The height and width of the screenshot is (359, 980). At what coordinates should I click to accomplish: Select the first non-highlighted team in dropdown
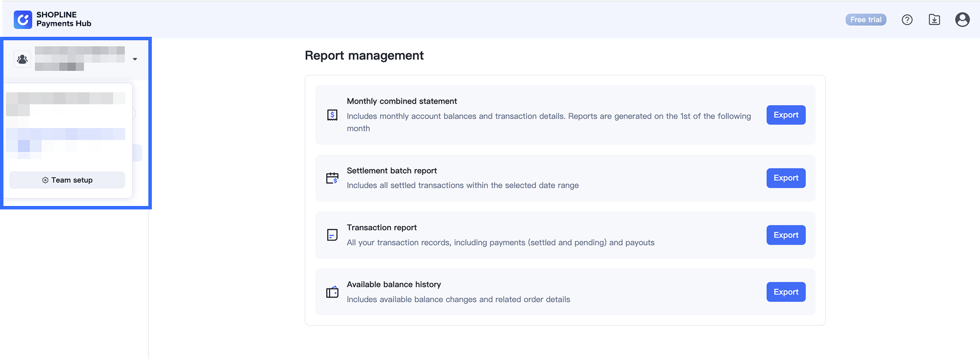tap(66, 104)
